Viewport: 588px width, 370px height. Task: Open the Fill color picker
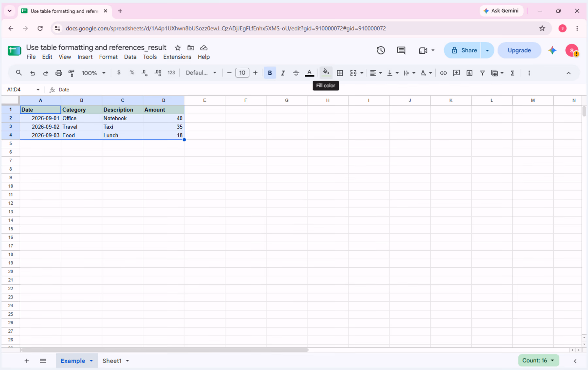click(x=326, y=73)
